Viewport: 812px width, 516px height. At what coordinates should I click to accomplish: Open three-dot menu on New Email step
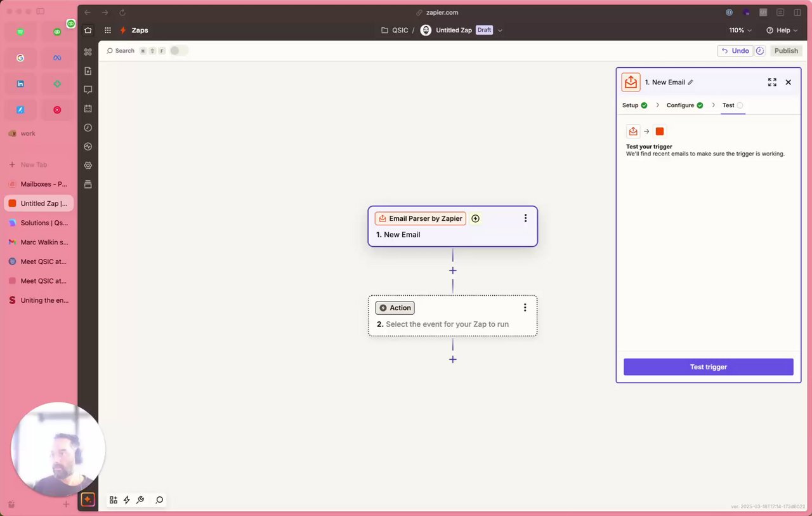[x=525, y=218]
